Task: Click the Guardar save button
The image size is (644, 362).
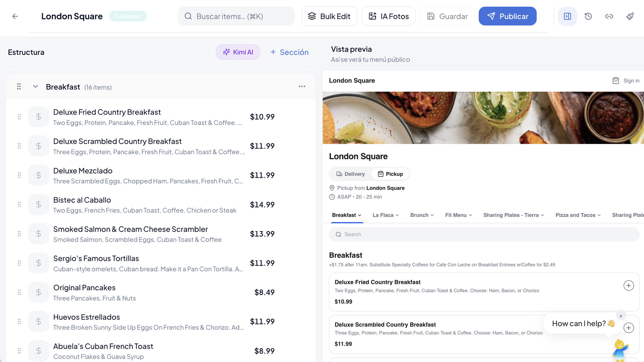Action: 447,16
